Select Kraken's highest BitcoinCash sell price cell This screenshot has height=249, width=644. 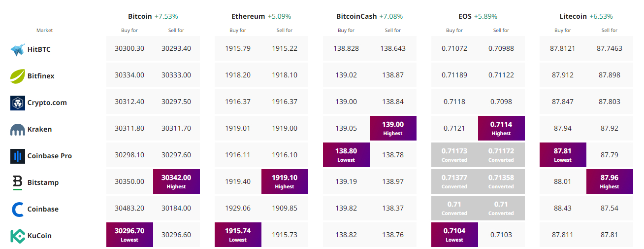(x=393, y=128)
